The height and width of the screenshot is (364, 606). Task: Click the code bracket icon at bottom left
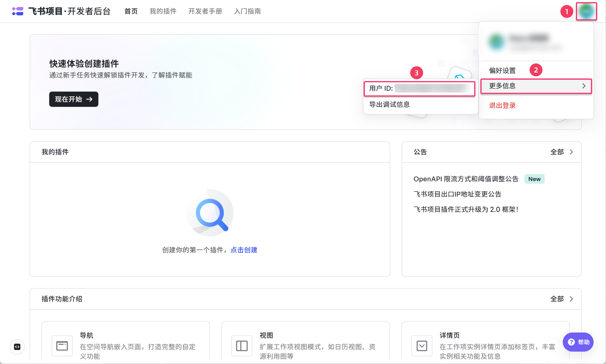click(x=17, y=347)
